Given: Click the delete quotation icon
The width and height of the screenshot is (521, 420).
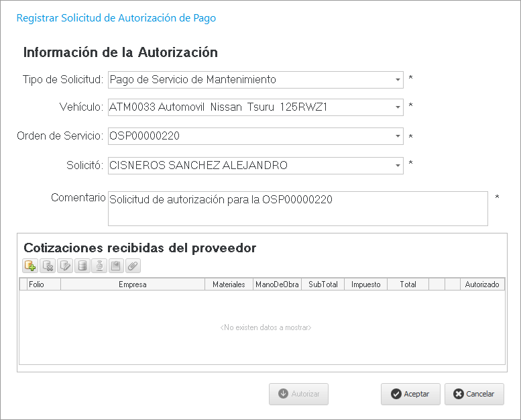Looking at the screenshot, I should 48,266.
